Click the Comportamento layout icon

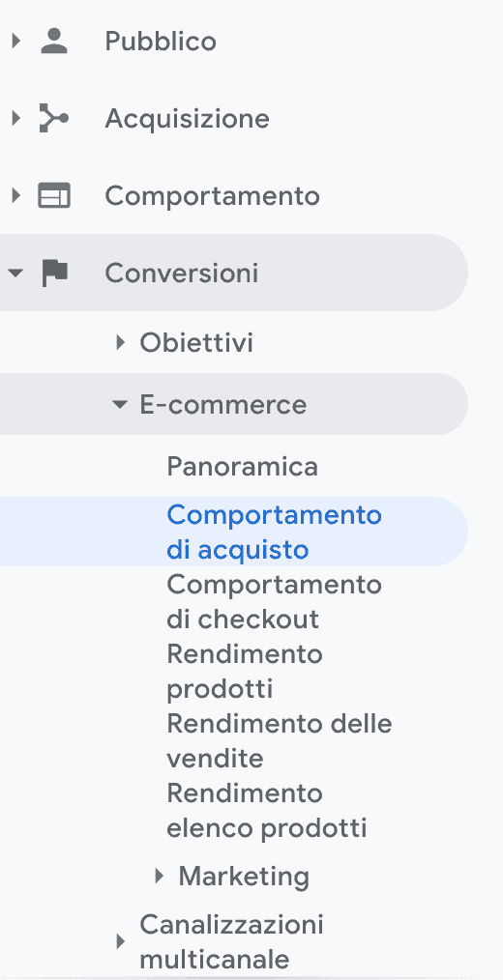54,195
